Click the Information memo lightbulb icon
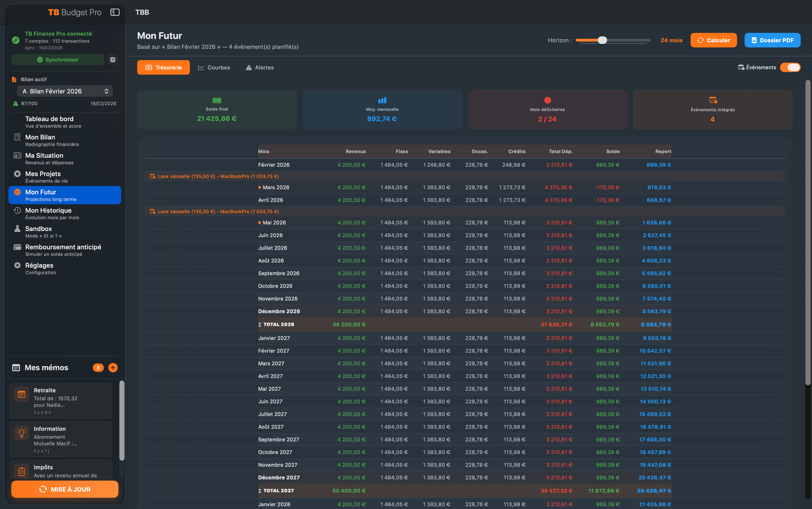This screenshot has height=509, width=812. tap(22, 433)
